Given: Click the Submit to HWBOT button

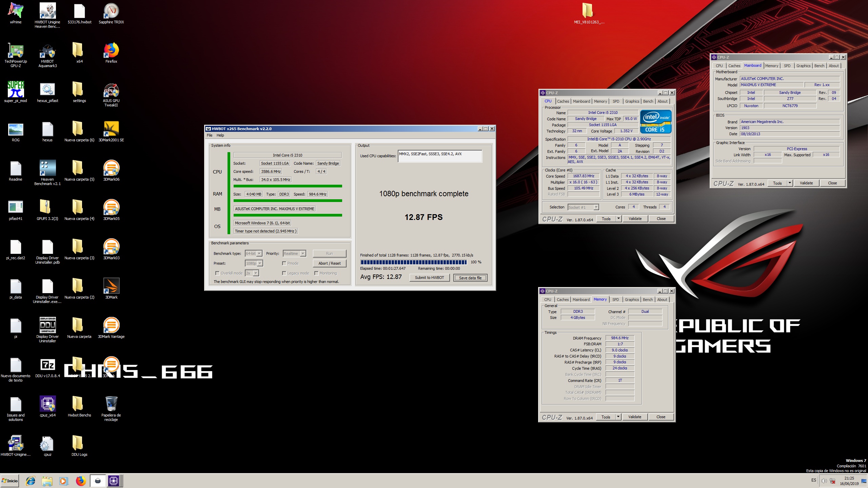Looking at the screenshot, I should click(429, 278).
